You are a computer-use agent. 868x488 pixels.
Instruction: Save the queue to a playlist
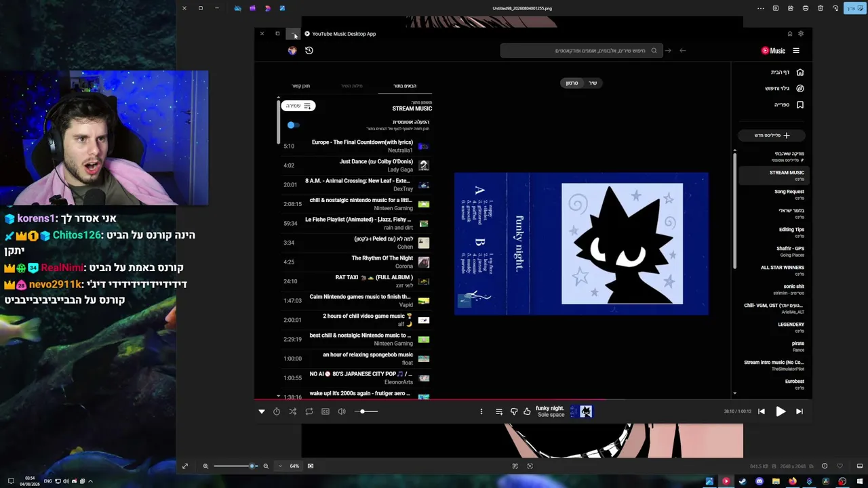(x=298, y=106)
